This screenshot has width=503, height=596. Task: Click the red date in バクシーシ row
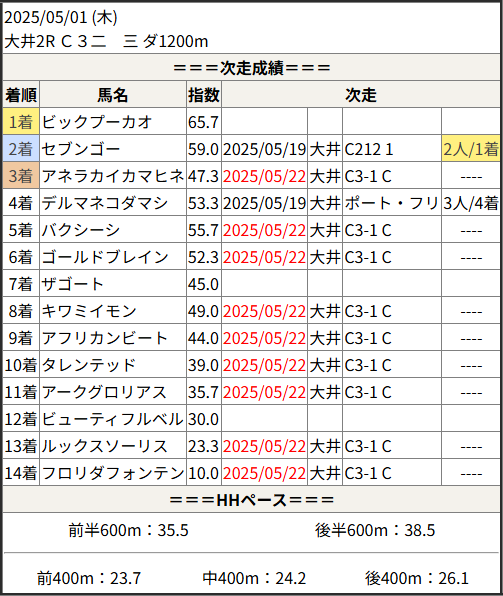264,230
